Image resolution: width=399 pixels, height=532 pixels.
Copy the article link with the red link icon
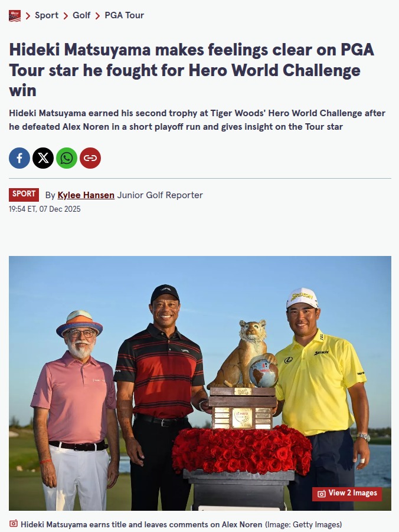click(x=90, y=158)
